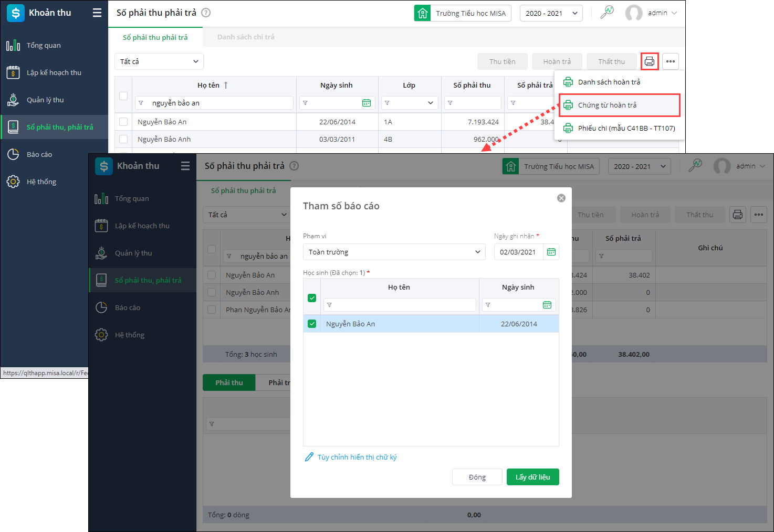Open the search tool icon in rear window header
Image resolution: width=774 pixels, height=532 pixels.
pos(607,12)
